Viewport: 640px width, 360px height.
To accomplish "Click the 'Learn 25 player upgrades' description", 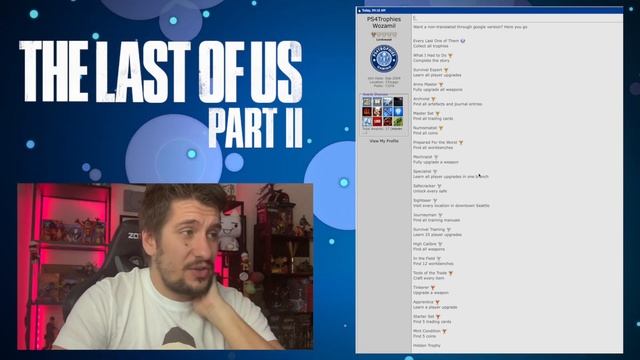I will point(437,235).
